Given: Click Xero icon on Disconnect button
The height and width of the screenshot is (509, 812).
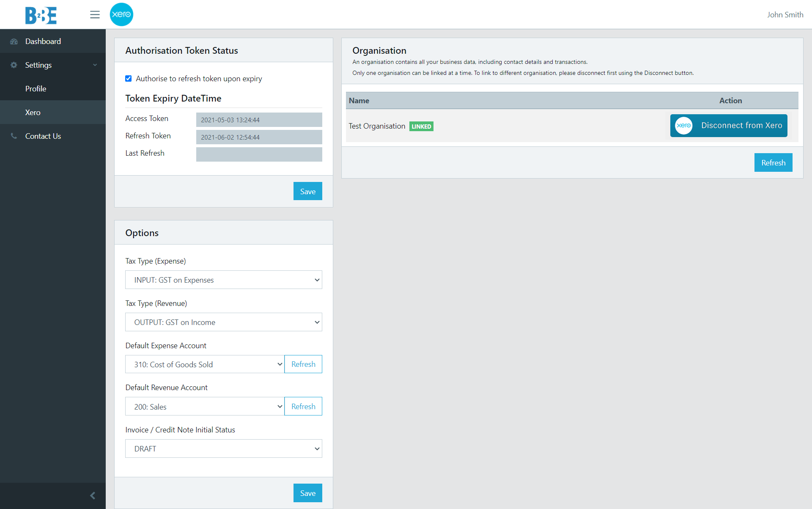Looking at the screenshot, I should point(683,126).
